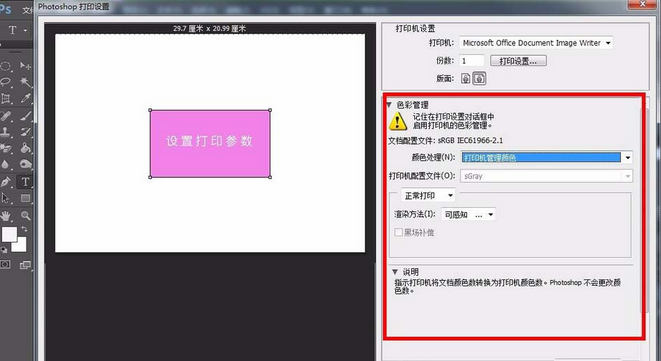Click the Print Settings button

[x=518, y=61]
